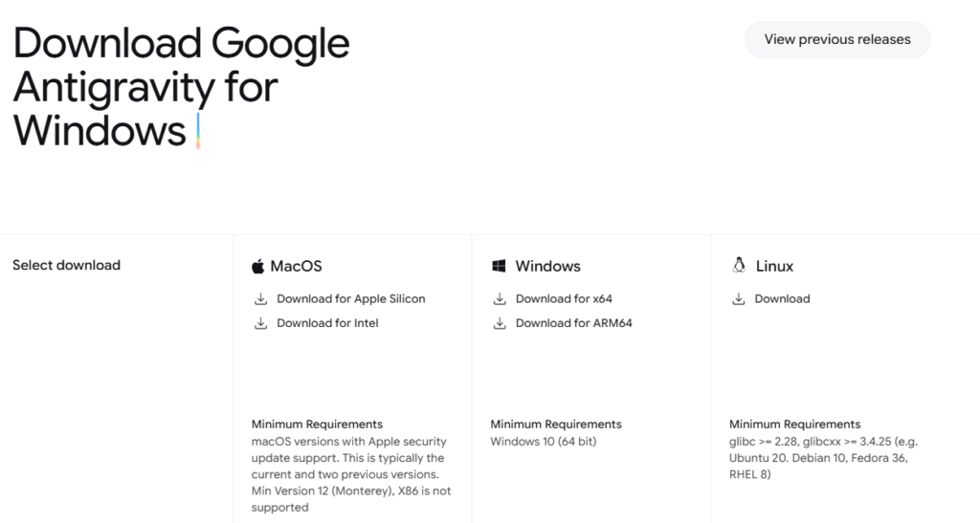Hit the download arrow icon beside x64
Image resolution: width=980 pixels, height=523 pixels.
[499, 299]
